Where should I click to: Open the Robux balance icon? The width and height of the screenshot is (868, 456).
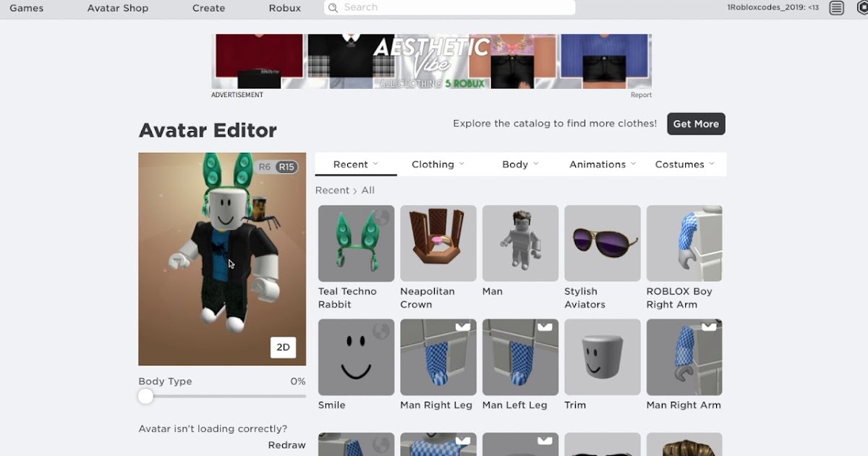pyautogui.click(x=862, y=8)
